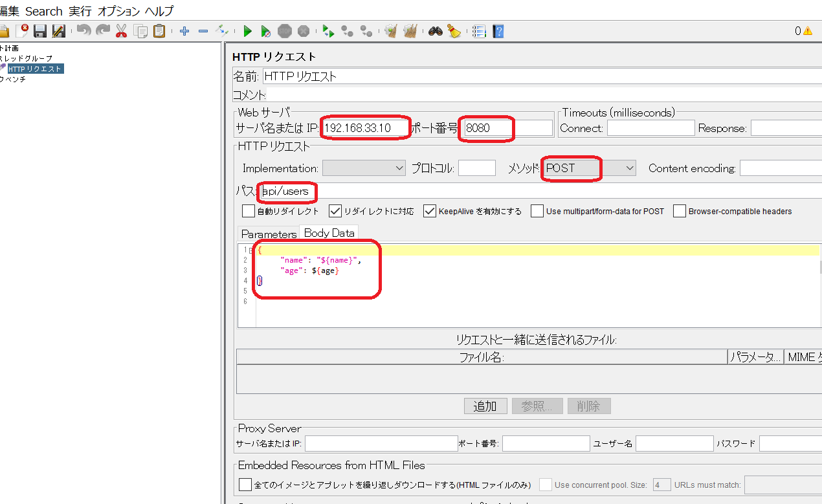The height and width of the screenshot is (504, 822).
Task: Click the コメント input field
Action: coord(544,95)
